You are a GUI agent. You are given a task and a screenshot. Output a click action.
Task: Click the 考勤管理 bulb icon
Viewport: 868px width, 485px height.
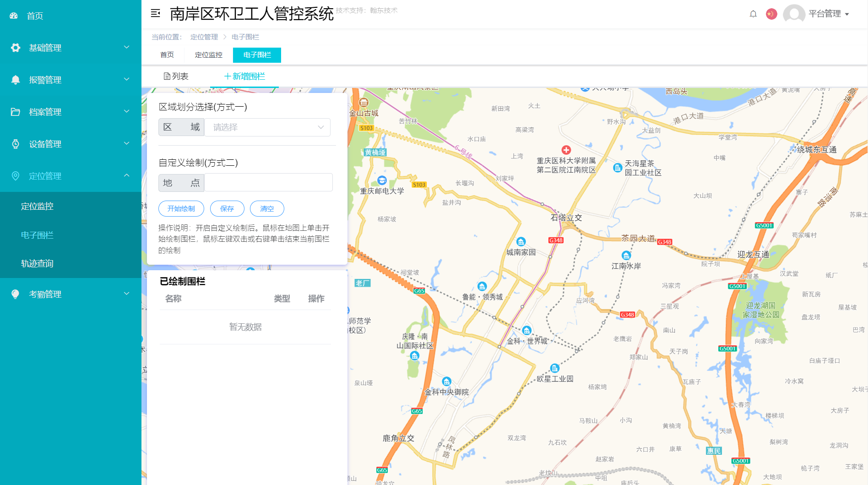16,294
